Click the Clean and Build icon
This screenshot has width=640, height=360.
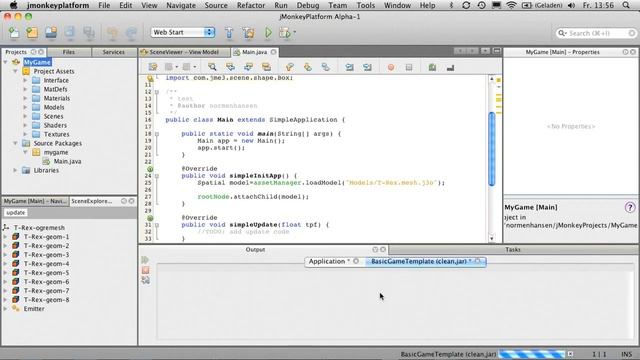click(248, 33)
